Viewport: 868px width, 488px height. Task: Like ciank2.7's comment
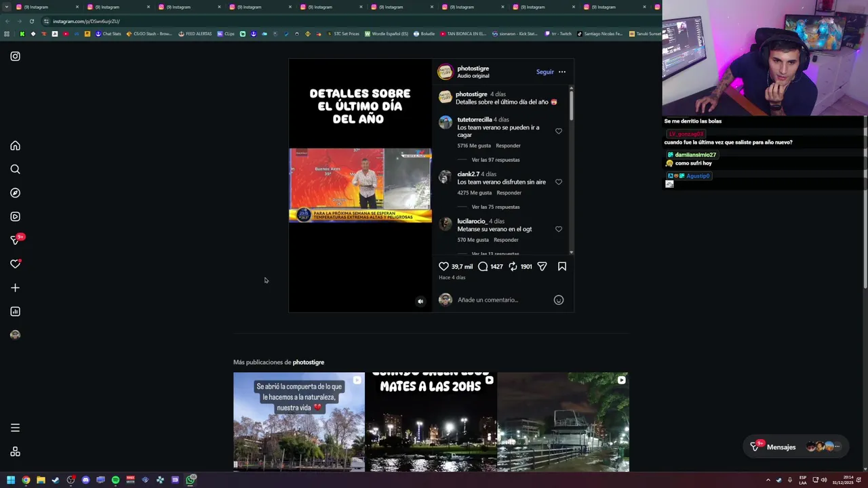coord(559,182)
